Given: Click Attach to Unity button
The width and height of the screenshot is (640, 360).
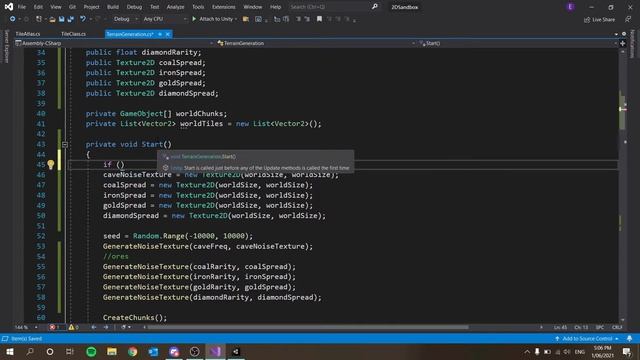Looking at the screenshot, I should click(212, 19).
